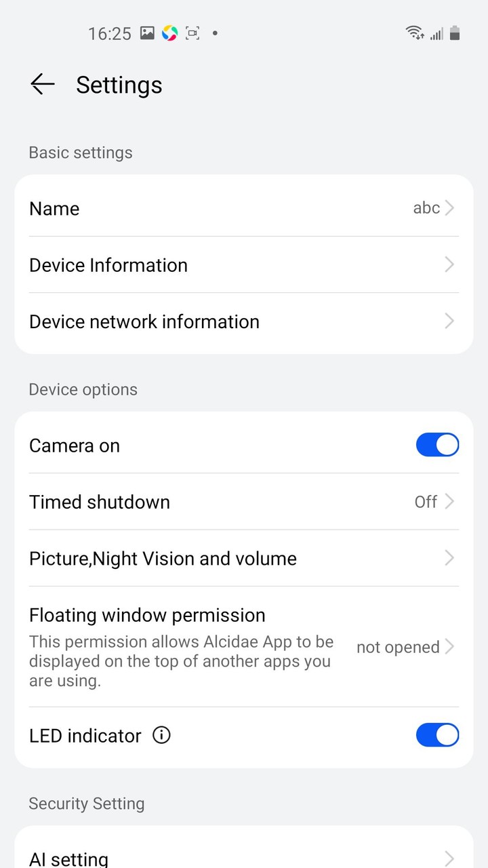488x868 pixels.
Task: Open Name setting chevron next to abc
Action: [x=449, y=208]
